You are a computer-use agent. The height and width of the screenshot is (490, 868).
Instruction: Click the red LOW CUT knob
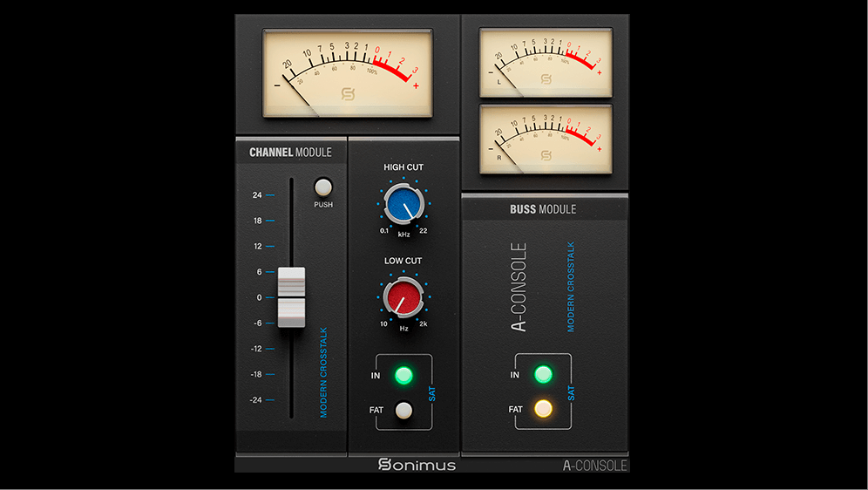[x=402, y=298]
